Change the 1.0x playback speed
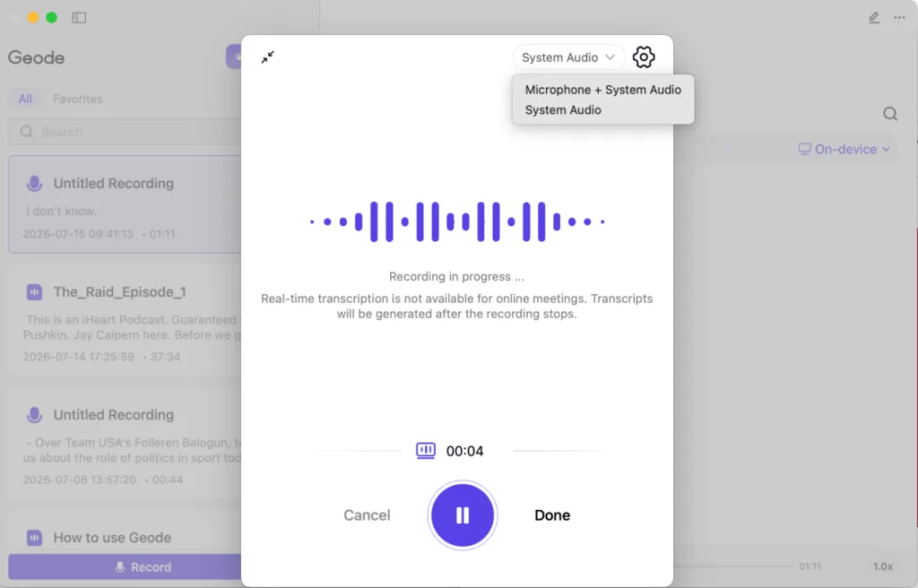918x588 pixels. pos(883,566)
